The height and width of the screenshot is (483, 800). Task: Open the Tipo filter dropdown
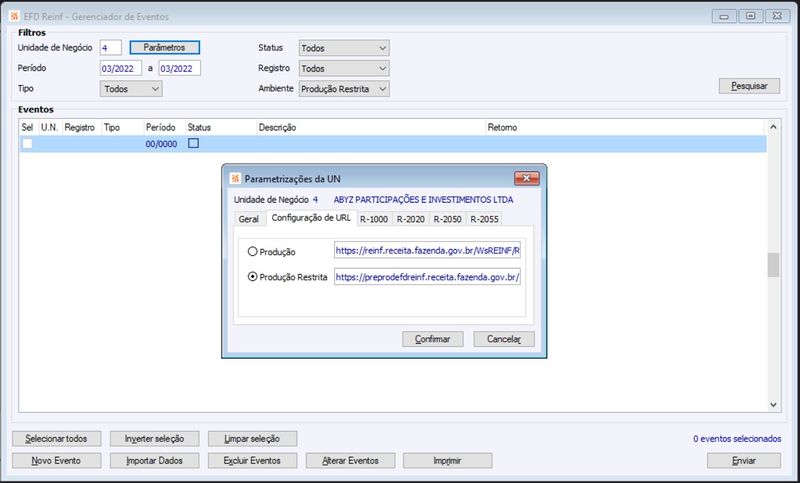131,89
